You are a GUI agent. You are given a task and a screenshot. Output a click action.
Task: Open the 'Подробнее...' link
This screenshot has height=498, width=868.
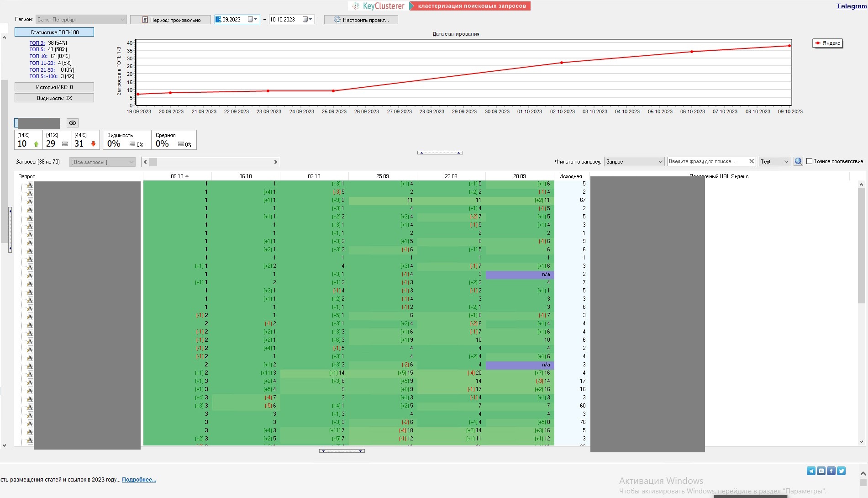139,480
